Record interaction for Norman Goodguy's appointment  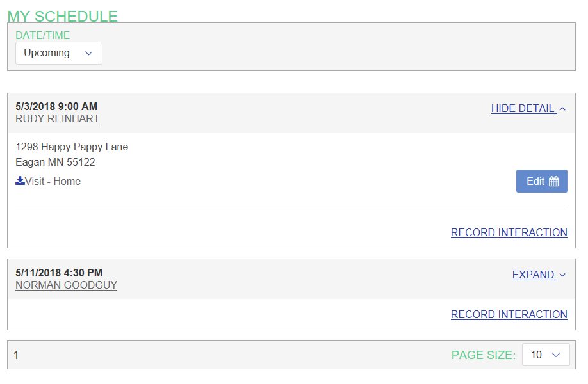tap(509, 315)
